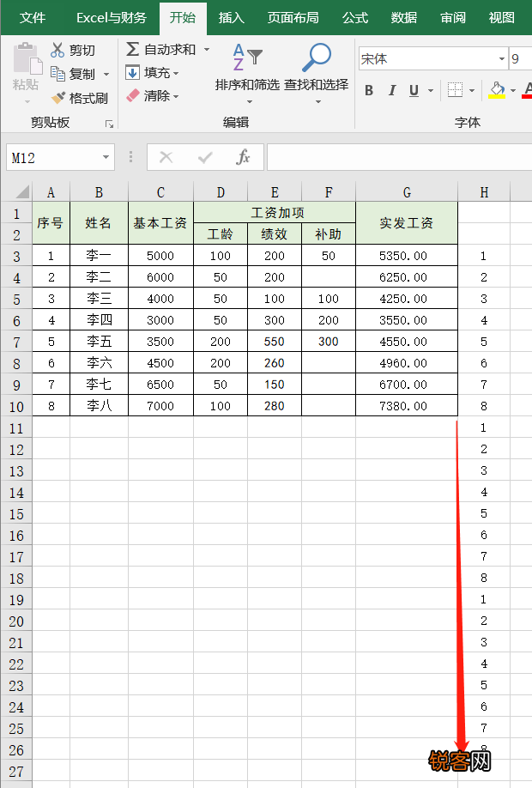Click inside the formula bar input

[x=399, y=157]
